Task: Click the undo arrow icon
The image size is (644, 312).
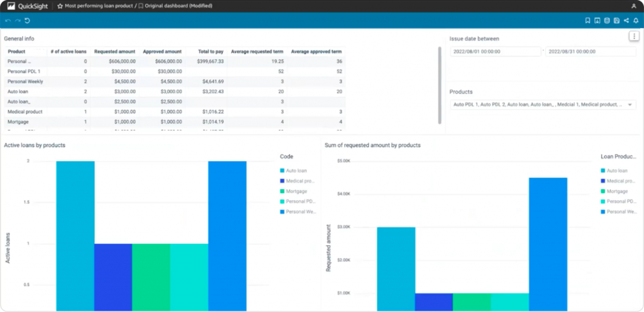Action: click(8, 21)
